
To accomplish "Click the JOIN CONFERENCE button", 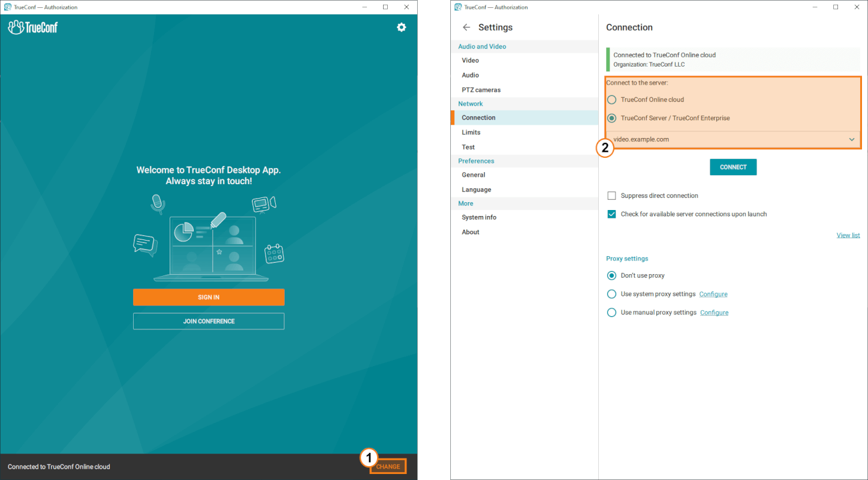I will (209, 321).
